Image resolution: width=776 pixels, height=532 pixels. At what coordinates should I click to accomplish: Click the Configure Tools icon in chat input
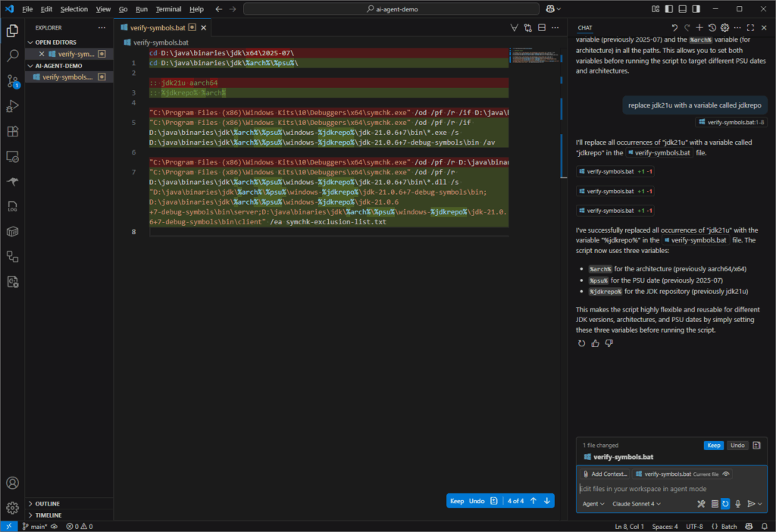pyautogui.click(x=701, y=504)
